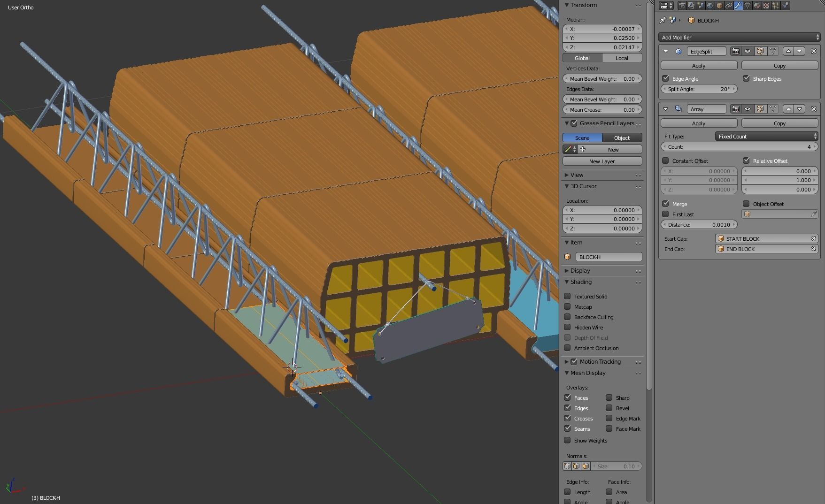Toggle Array modifier render visibility camera icon
This screenshot has height=504, width=825.
pyautogui.click(x=735, y=109)
